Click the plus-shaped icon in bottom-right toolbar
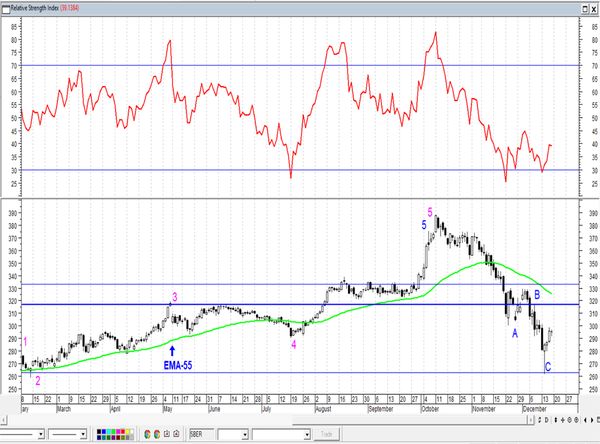Viewport: 600px width, 444px height. [x=563, y=420]
